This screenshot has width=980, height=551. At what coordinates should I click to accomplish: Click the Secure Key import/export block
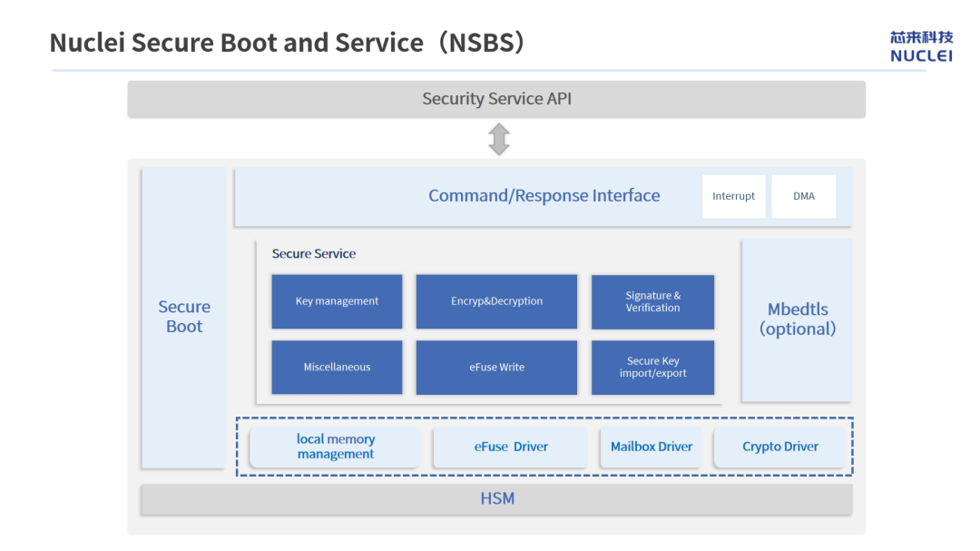tap(652, 367)
